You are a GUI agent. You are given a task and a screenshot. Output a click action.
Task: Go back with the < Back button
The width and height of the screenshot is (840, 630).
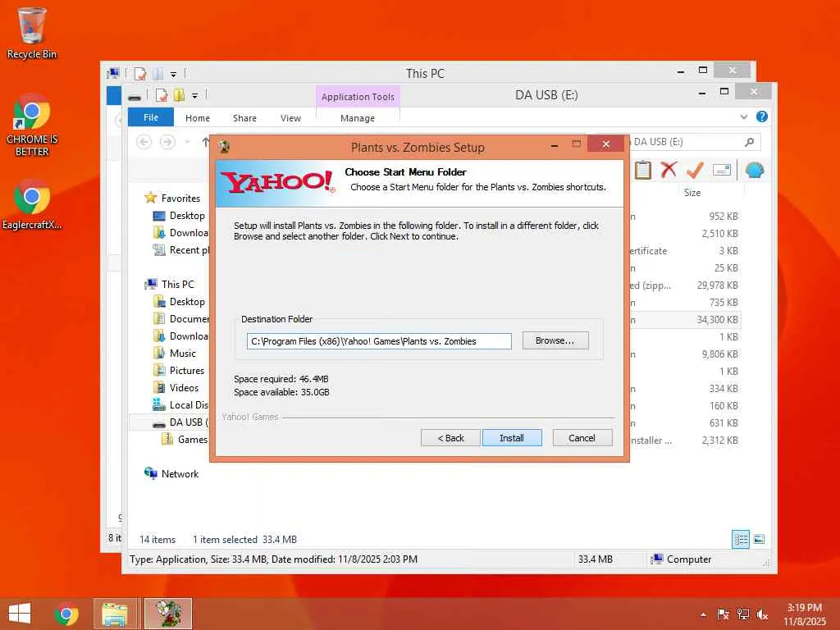click(x=450, y=438)
